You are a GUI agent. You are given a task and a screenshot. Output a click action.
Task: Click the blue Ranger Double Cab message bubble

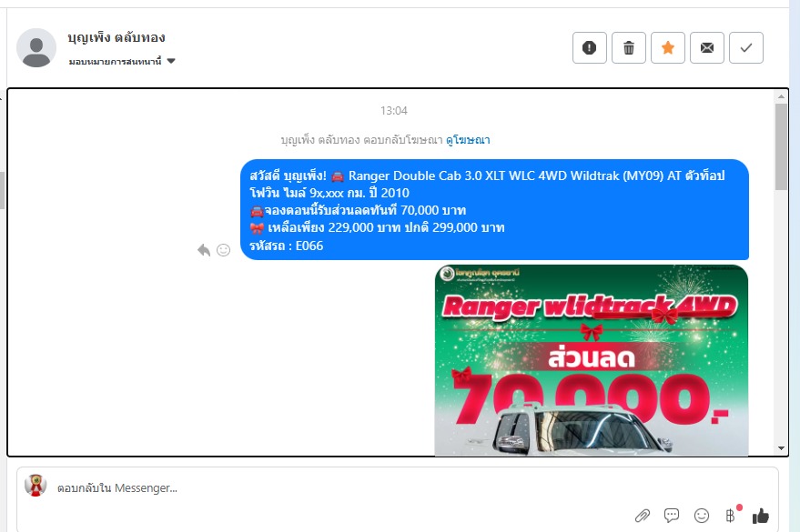tap(494, 209)
